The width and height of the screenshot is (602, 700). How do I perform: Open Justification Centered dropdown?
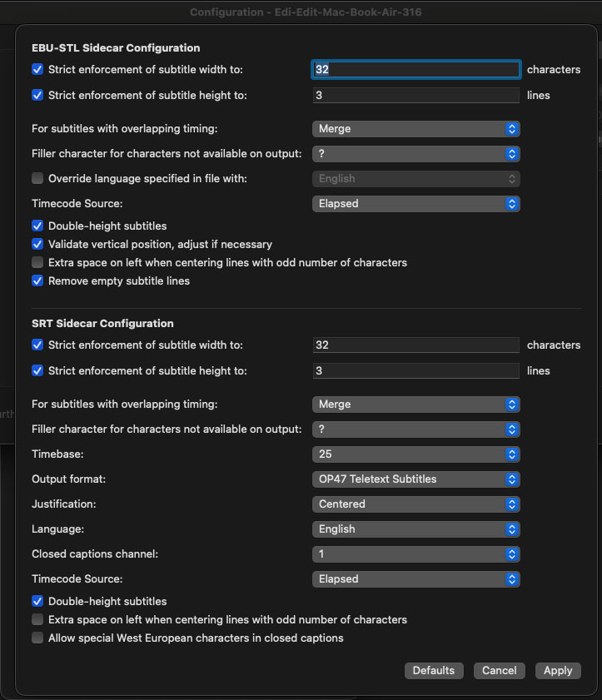(x=416, y=504)
